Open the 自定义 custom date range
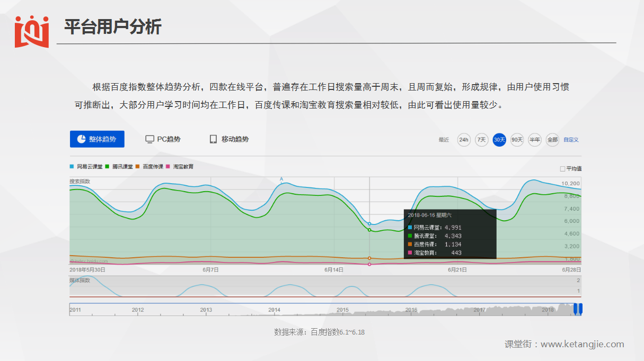The image size is (644, 361). coord(571,140)
